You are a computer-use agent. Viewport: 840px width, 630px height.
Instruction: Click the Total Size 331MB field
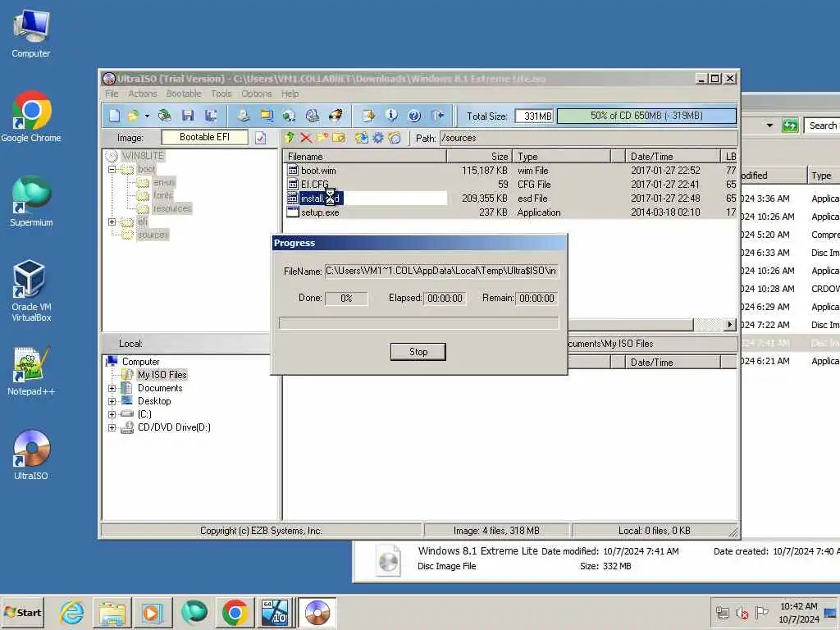(x=534, y=116)
